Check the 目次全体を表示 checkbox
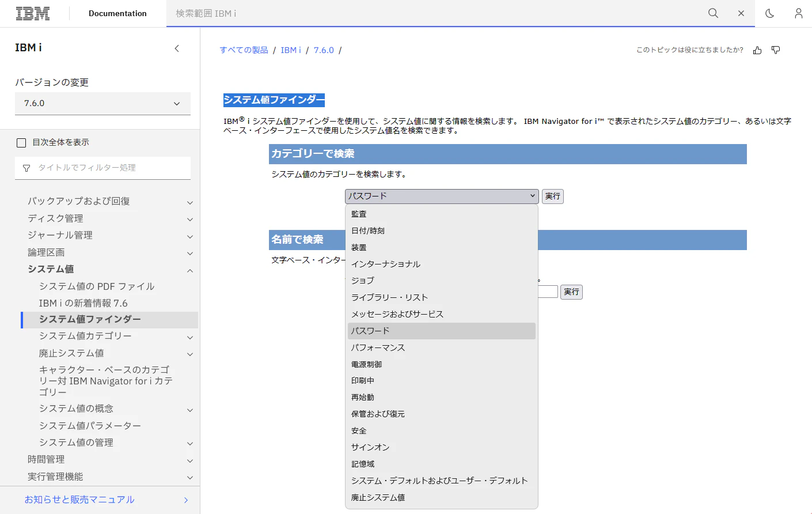This screenshot has width=812, height=514. (22, 143)
